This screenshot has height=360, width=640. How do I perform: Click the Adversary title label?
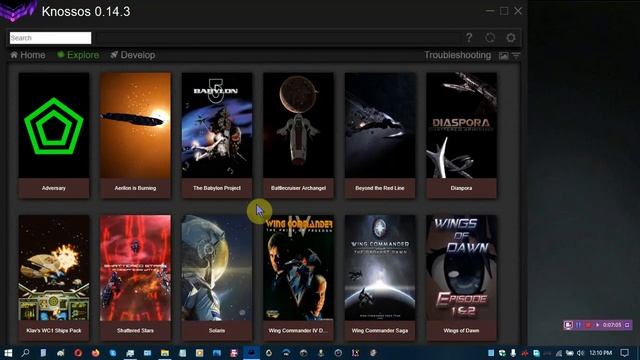pyautogui.click(x=54, y=188)
